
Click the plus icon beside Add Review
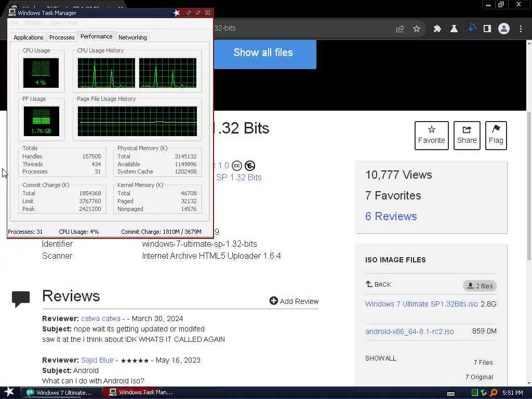click(273, 301)
